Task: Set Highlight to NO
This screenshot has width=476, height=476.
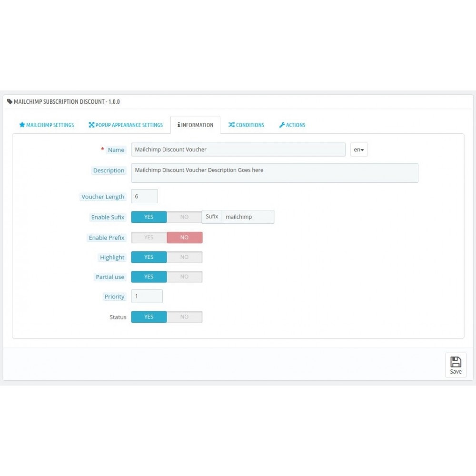Action: pyautogui.click(x=184, y=257)
